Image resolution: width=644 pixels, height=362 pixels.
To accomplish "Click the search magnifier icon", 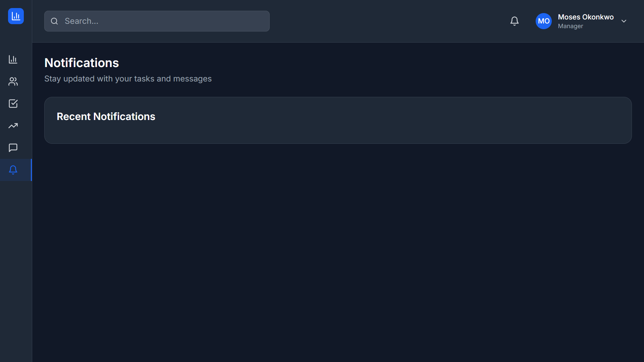I will pos(54,21).
